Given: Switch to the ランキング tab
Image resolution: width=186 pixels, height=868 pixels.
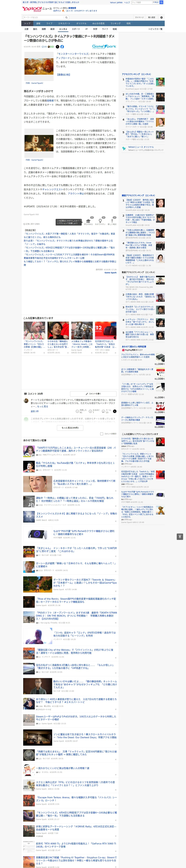Looking at the screenshot, I should tap(115, 24).
